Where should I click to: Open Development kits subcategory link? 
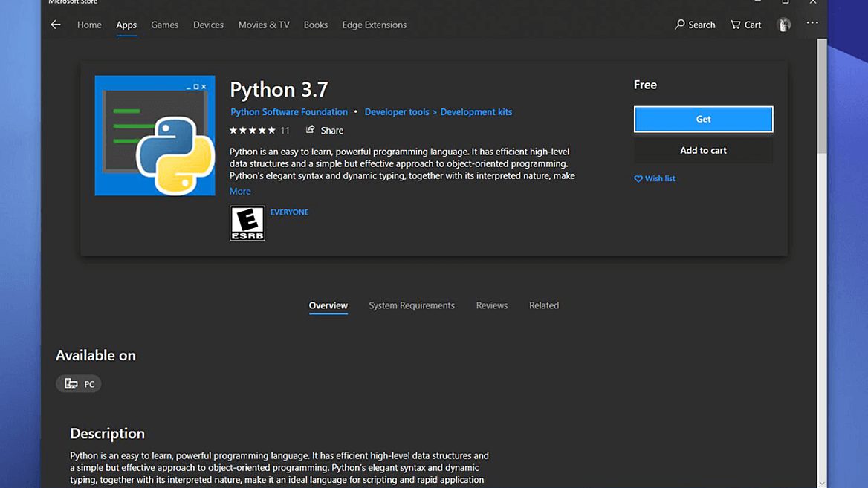(476, 111)
